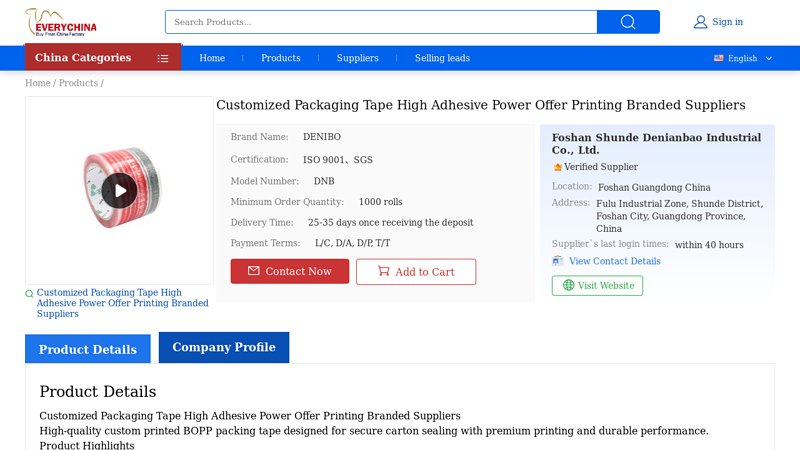The width and height of the screenshot is (800, 450).
Task: Click the Contact Now button
Action: coord(290,271)
